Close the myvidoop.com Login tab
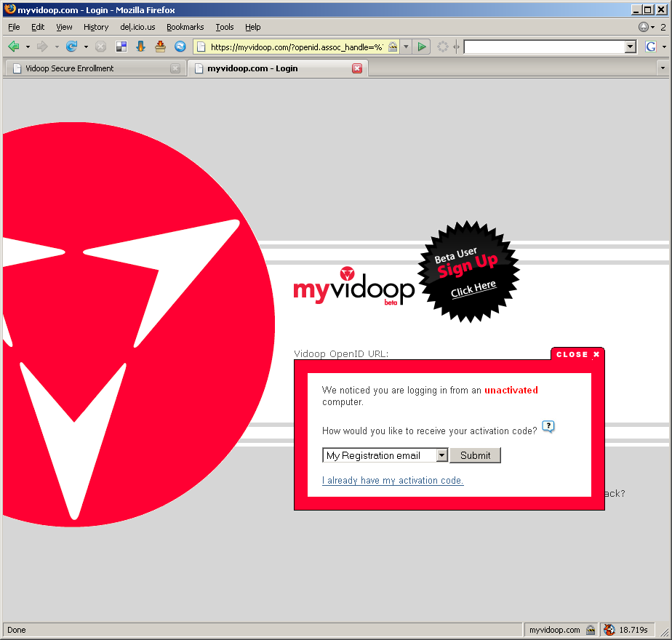 click(357, 68)
